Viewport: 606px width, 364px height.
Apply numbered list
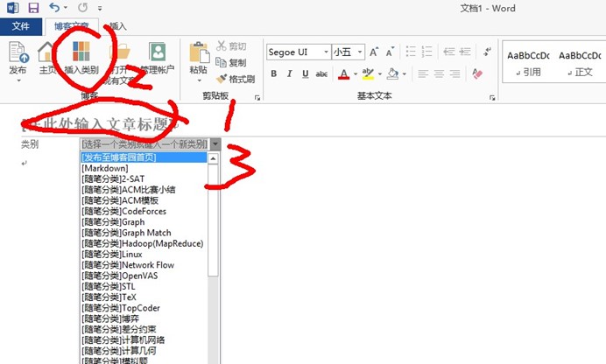coord(427,52)
